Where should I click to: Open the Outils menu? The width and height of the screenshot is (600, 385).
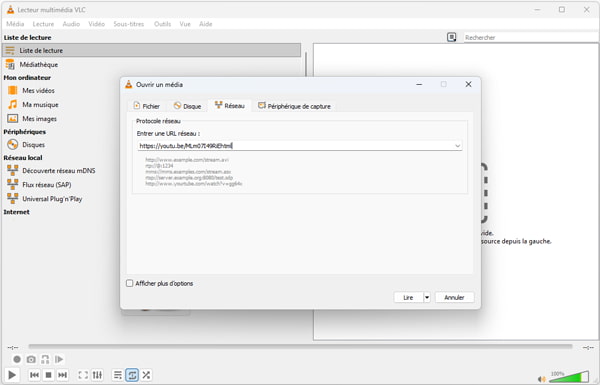click(x=163, y=24)
